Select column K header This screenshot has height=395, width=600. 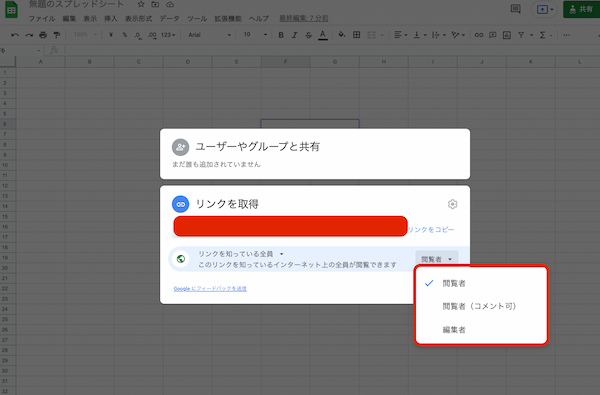pyautogui.click(x=530, y=62)
